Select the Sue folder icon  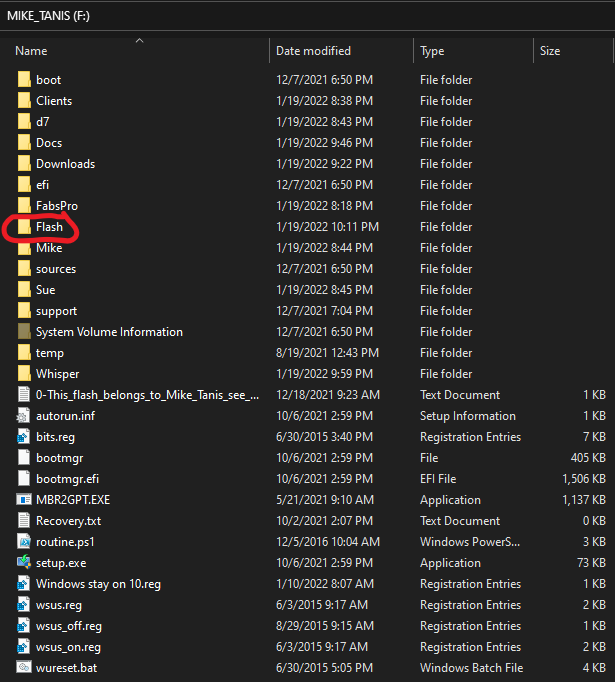24,290
